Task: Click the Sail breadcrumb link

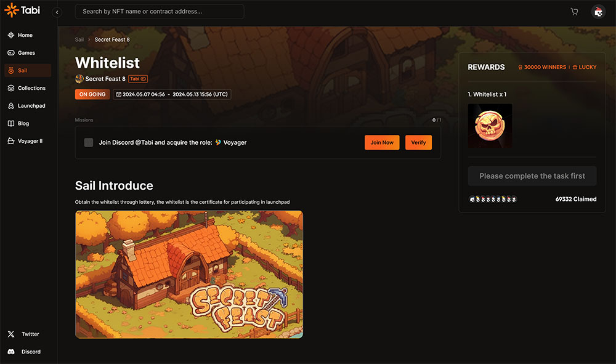Action: 79,39
